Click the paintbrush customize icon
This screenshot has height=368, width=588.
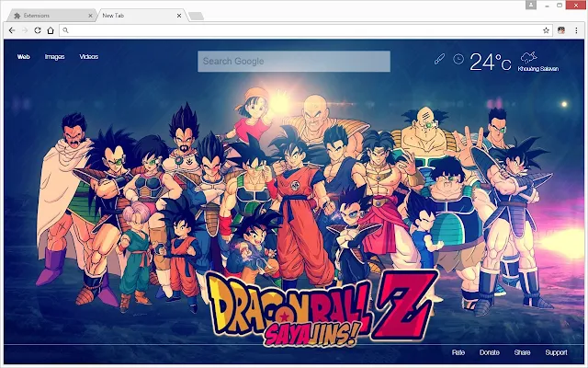[439, 59]
